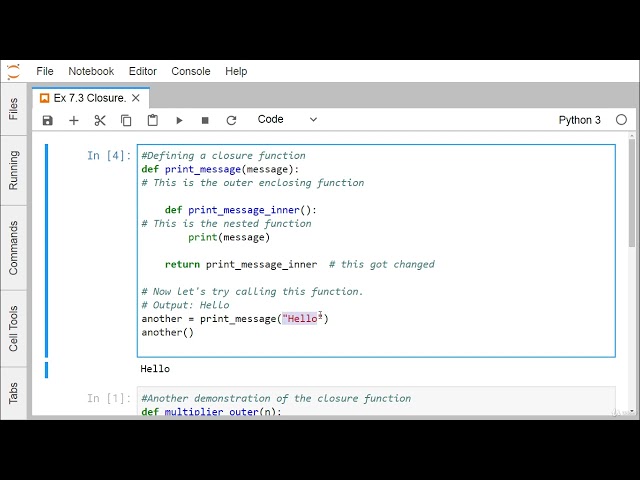The width and height of the screenshot is (640, 480).
Task: Click '# This is the nested function' comment
Action: pyautogui.click(x=227, y=223)
